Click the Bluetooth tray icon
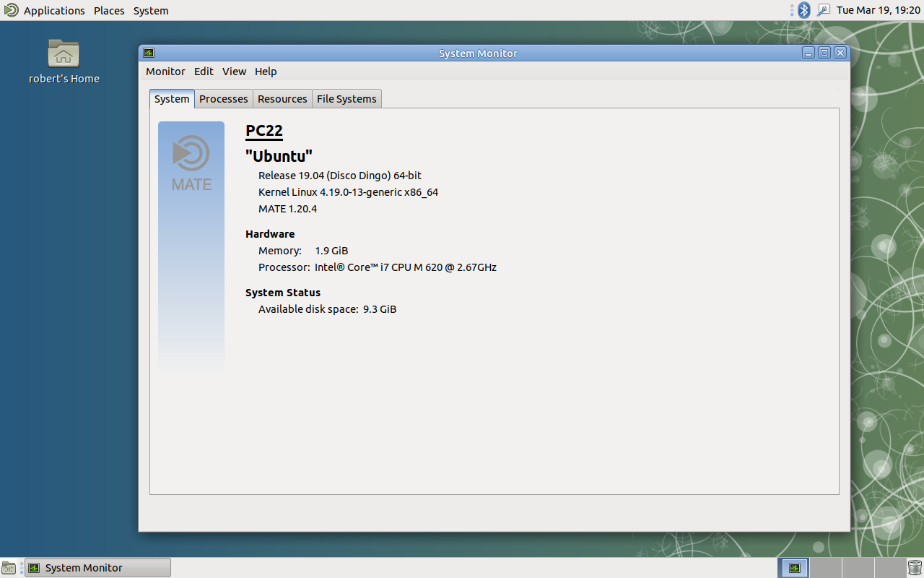924x578 pixels. click(804, 10)
